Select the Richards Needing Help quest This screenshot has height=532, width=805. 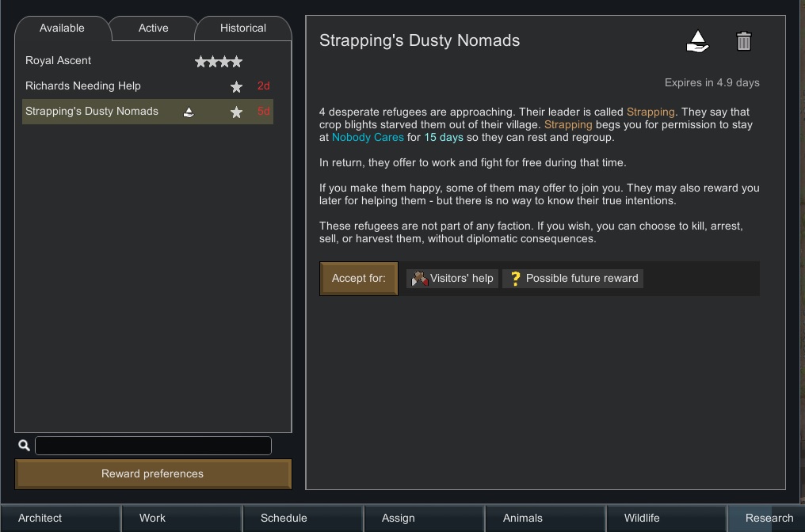click(83, 86)
